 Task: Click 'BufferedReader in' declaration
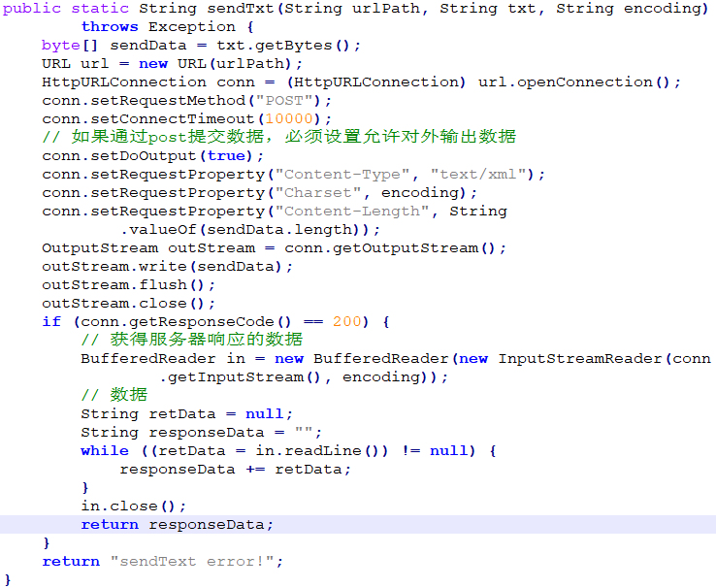pos(163,359)
